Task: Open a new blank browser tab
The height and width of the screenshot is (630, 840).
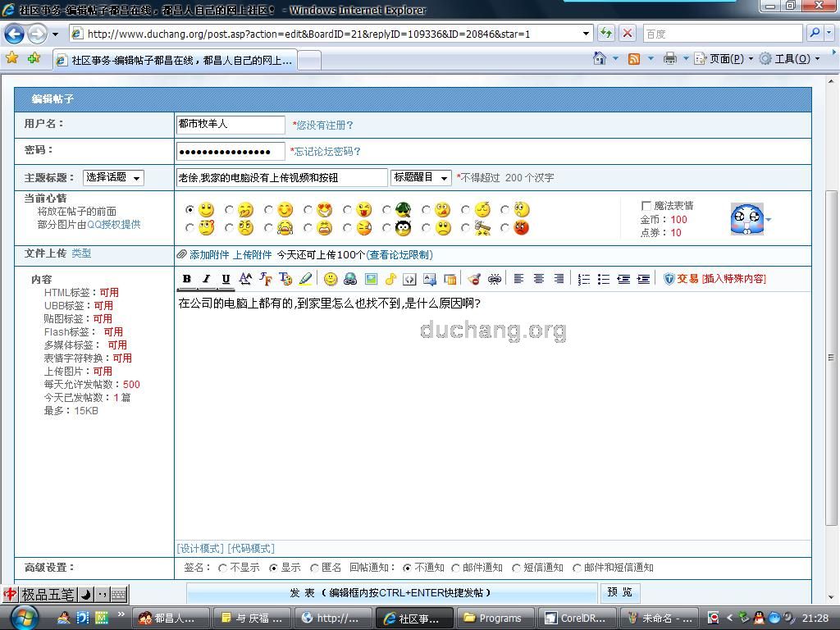Action: (x=309, y=60)
